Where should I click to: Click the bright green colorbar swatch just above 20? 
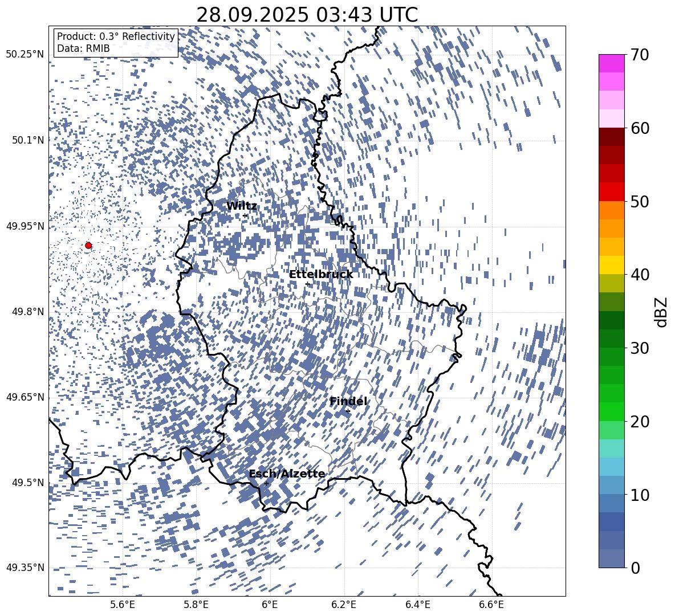(611, 411)
